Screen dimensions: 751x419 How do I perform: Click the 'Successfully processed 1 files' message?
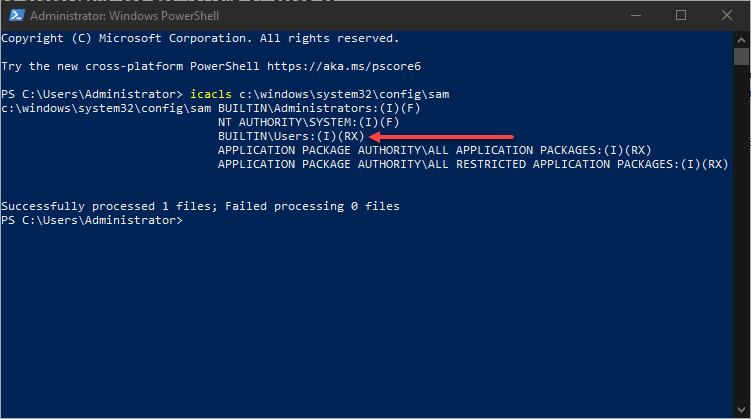point(200,206)
